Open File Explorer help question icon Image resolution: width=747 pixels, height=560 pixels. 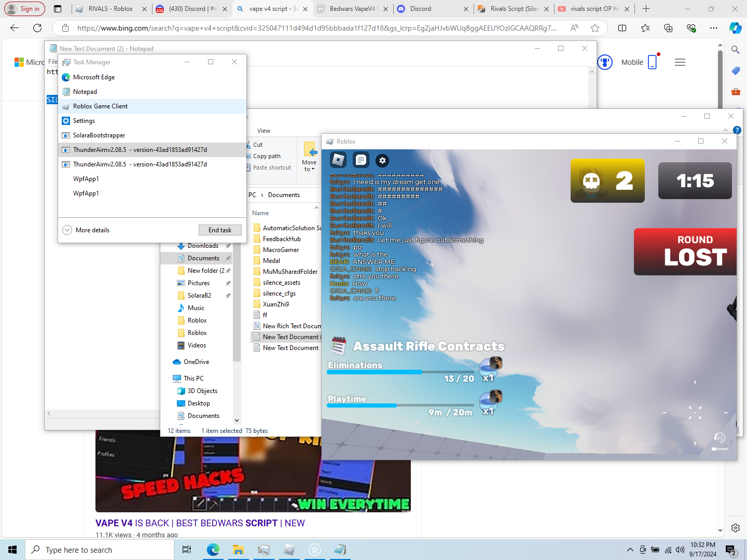737,130
